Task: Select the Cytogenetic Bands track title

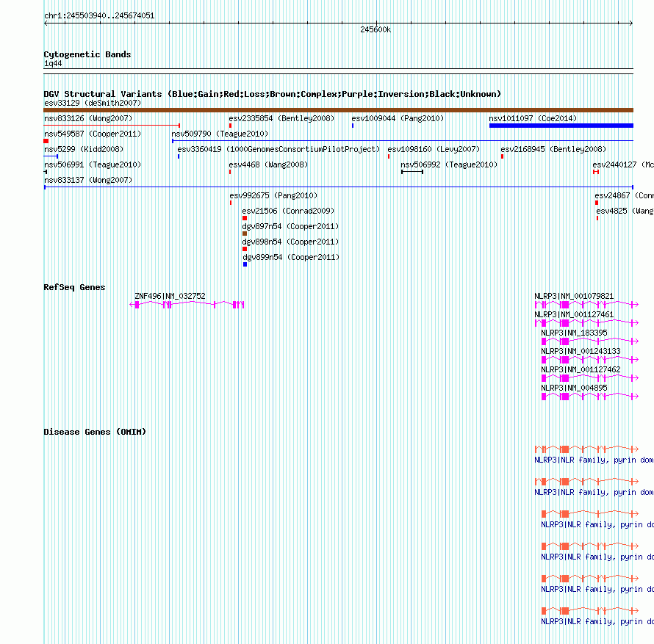Action: [x=87, y=54]
